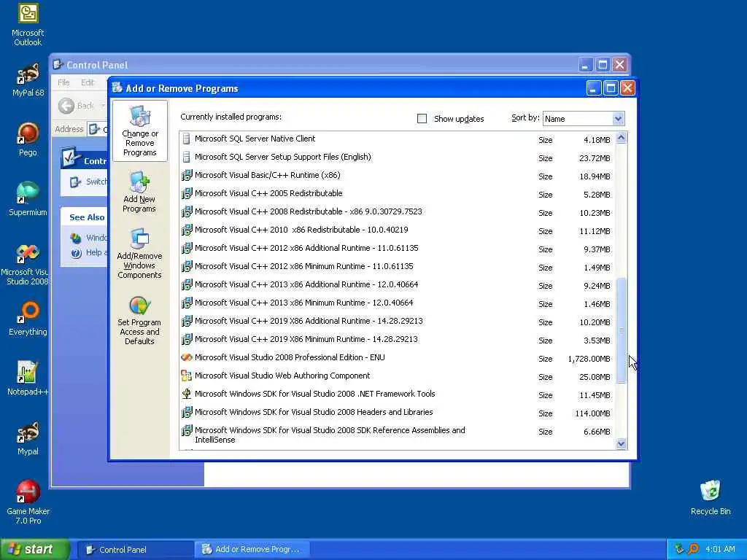Click the See Also section header
Image resolution: width=747 pixels, height=560 pixels.
click(87, 217)
